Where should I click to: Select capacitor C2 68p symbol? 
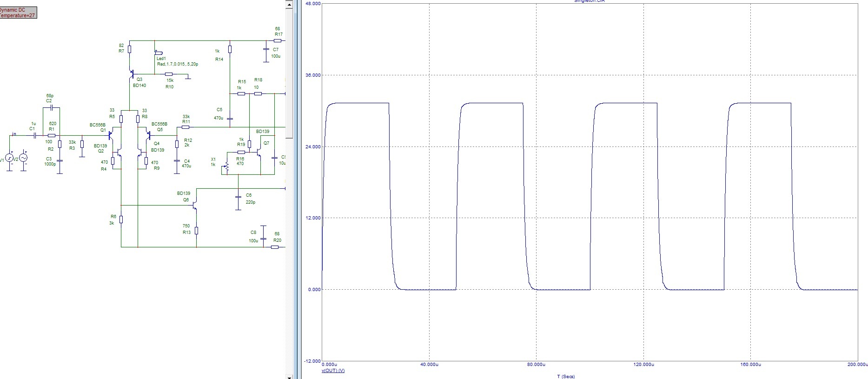(x=51, y=107)
